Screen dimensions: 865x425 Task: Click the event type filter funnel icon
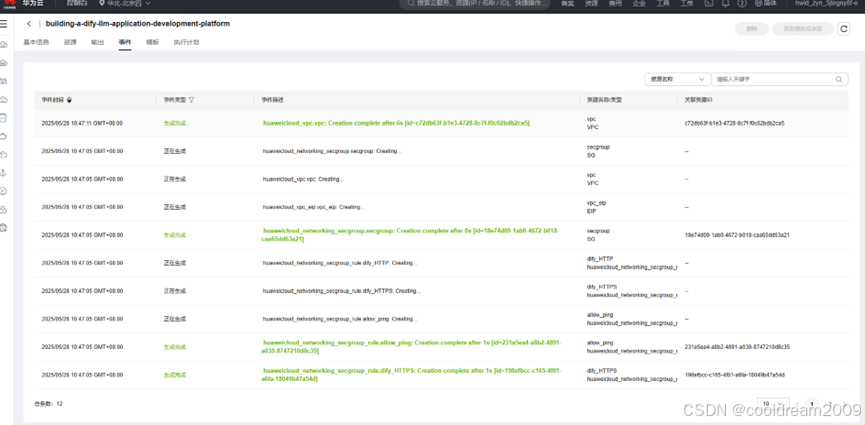click(x=191, y=100)
